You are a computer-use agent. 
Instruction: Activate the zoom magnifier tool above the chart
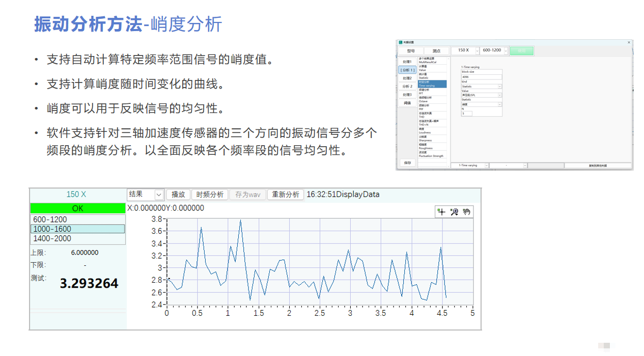pyautogui.click(x=455, y=212)
